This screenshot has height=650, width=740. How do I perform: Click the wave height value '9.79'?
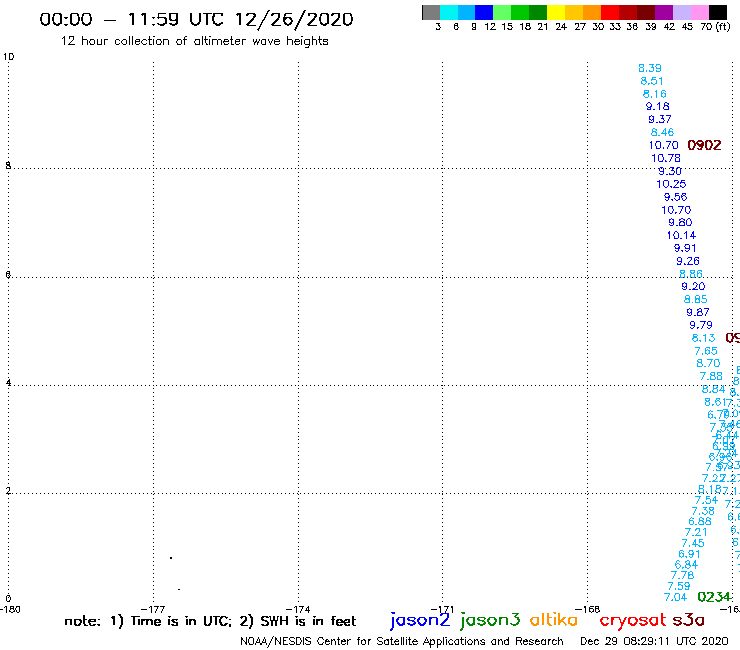coord(701,325)
